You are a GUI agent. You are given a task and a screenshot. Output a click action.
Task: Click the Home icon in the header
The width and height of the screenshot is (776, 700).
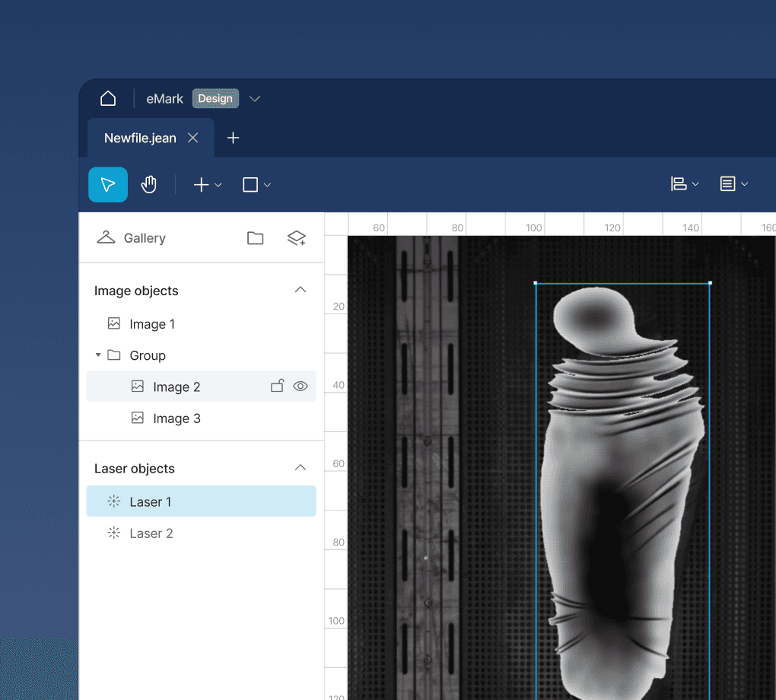tap(107, 97)
